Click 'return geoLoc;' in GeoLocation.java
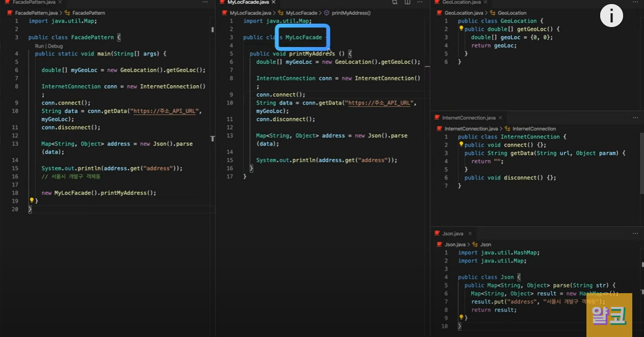644x337 pixels. coord(494,45)
